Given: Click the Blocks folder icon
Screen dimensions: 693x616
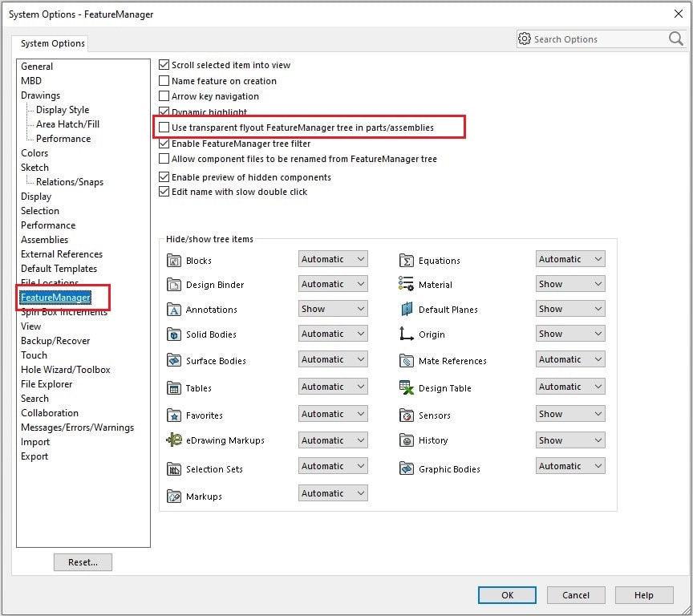Looking at the screenshot, I should coord(174,260).
